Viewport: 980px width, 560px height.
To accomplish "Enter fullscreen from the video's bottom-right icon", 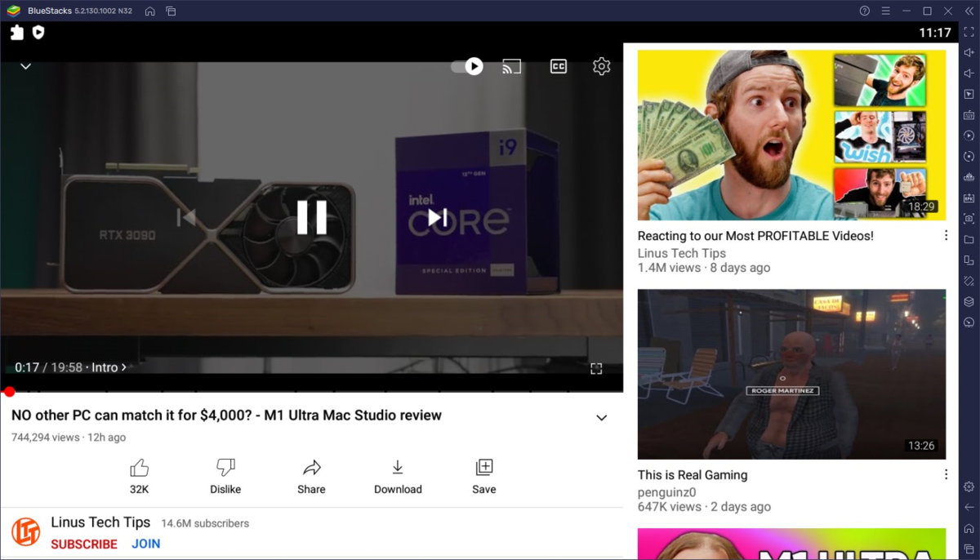I will (596, 369).
